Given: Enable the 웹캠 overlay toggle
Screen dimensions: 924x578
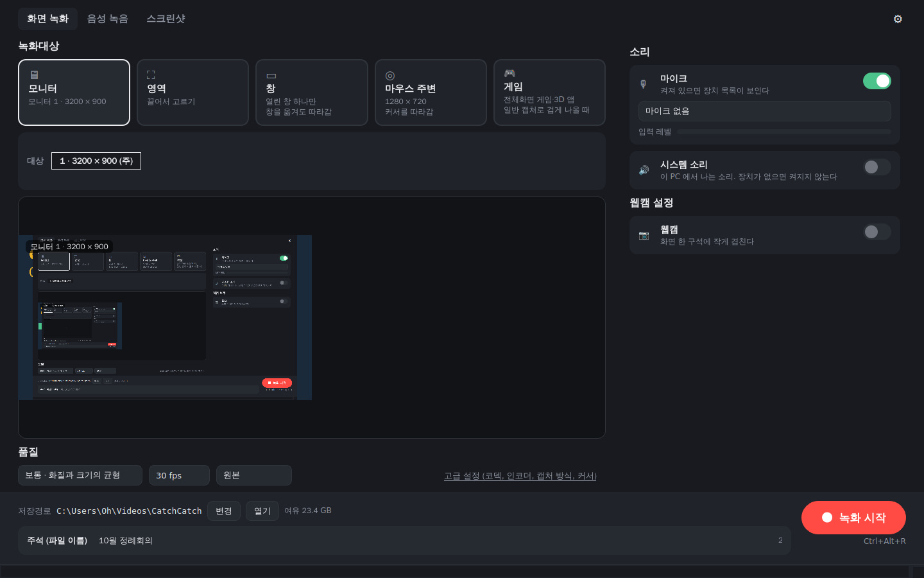Looking at the screenshot, I should (x=877, y=232).
